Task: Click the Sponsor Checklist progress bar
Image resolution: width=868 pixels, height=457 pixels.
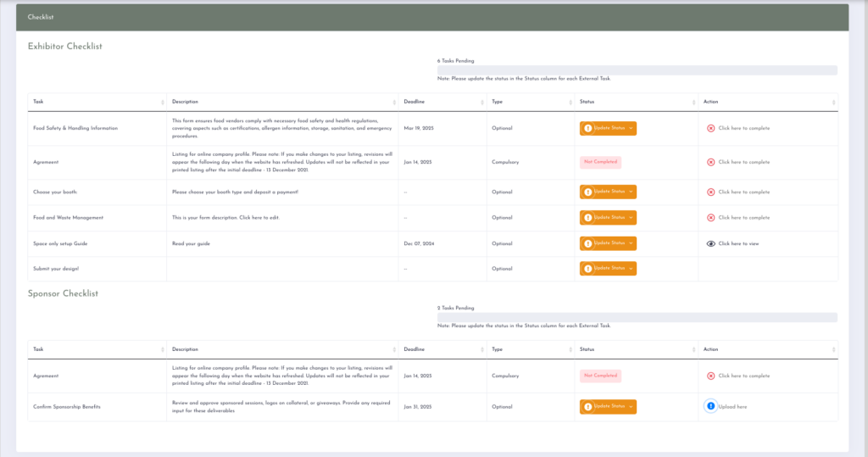Action: click(637, 317)
